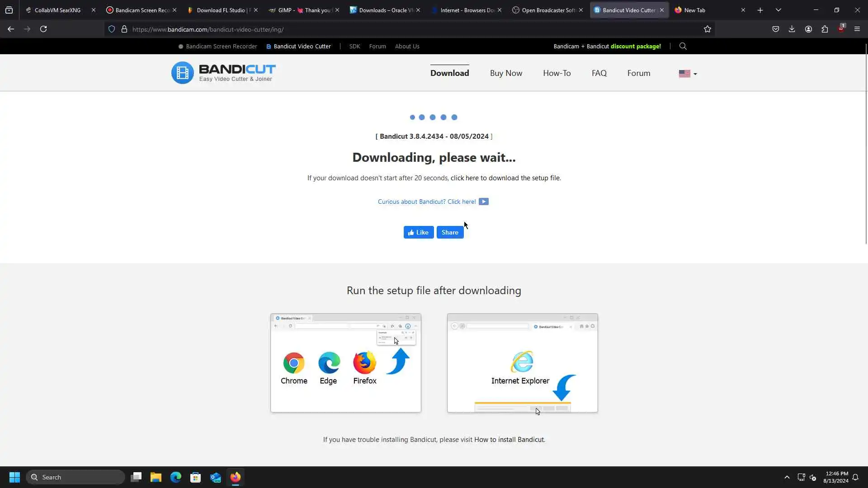This screenshot has height=488, width=868.
Task: Open the How-To menu item
Action: point(557,73)
